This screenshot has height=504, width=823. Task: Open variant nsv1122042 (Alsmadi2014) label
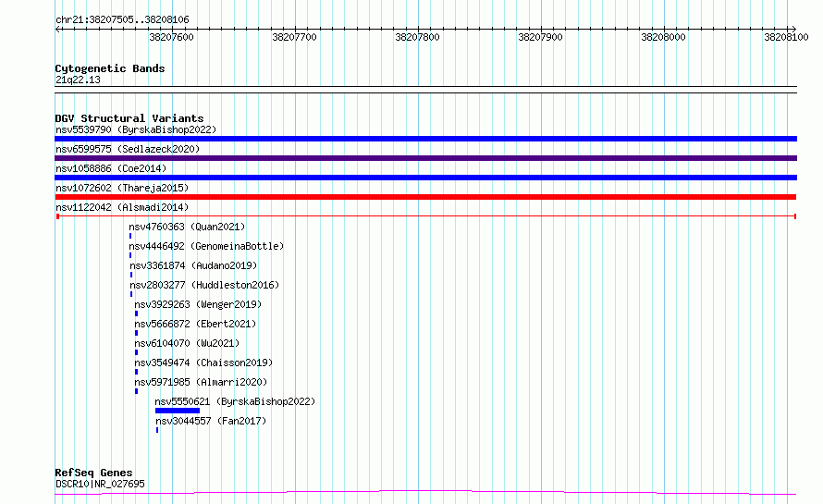(x=122, y=207)
